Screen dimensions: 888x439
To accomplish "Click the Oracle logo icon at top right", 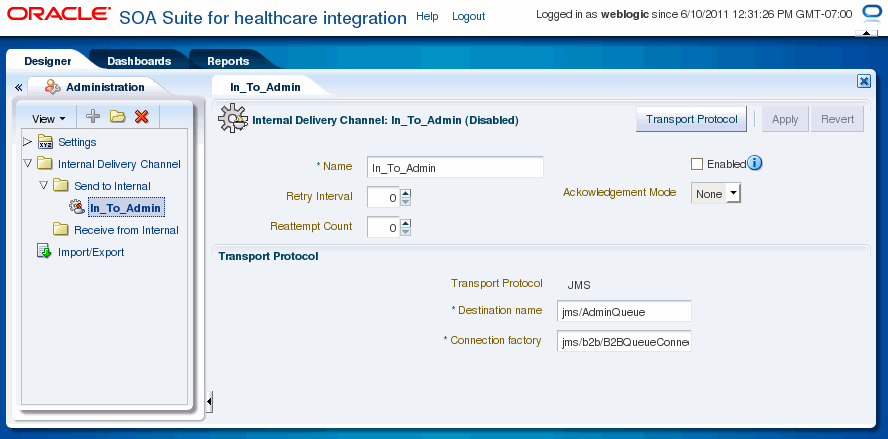I will click(869, 12).
